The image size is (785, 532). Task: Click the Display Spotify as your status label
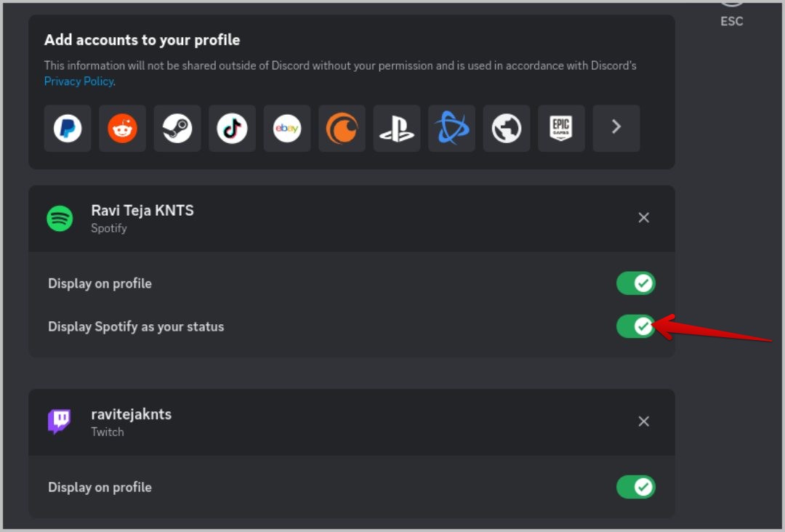click(x=136, y=327)
